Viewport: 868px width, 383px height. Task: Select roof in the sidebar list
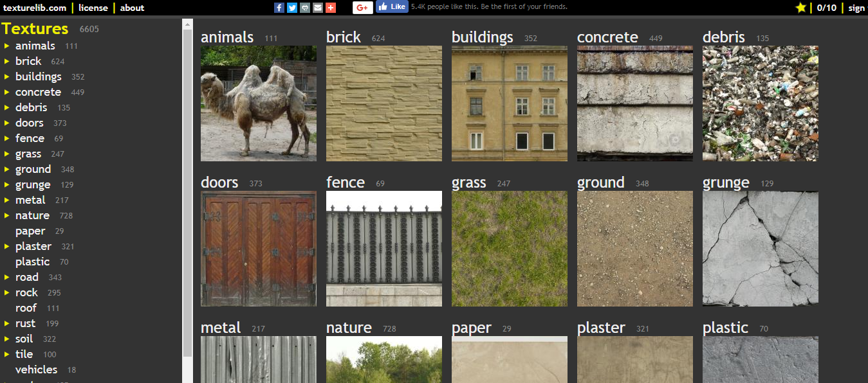pos(26,308)
